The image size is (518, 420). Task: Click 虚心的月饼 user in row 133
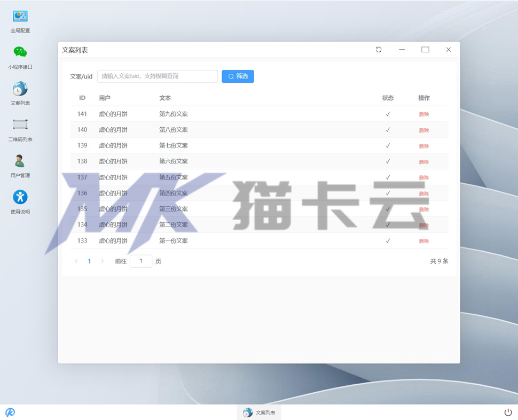click(113, 241)
